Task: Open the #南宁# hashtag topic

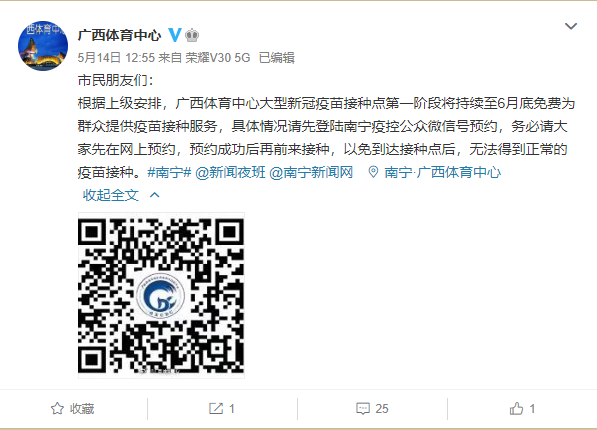Action: 169,172
